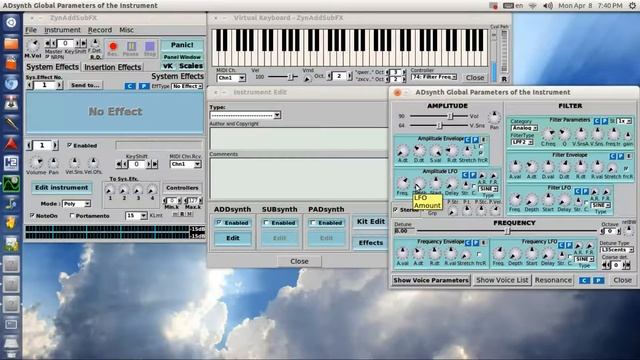Image resolution: width=640 pixels, height=360 pixels.
Task: Adjust the frequency Detune slider
Action: tap(507, 231)
